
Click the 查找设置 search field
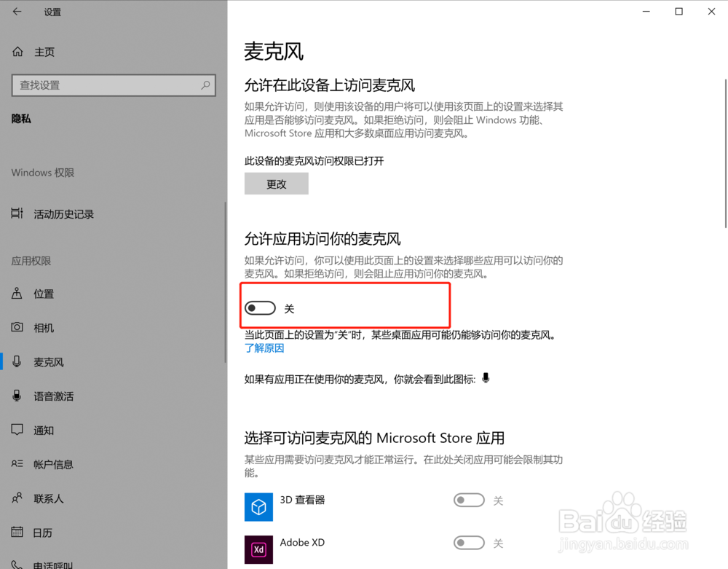click(x=113, y=85)
